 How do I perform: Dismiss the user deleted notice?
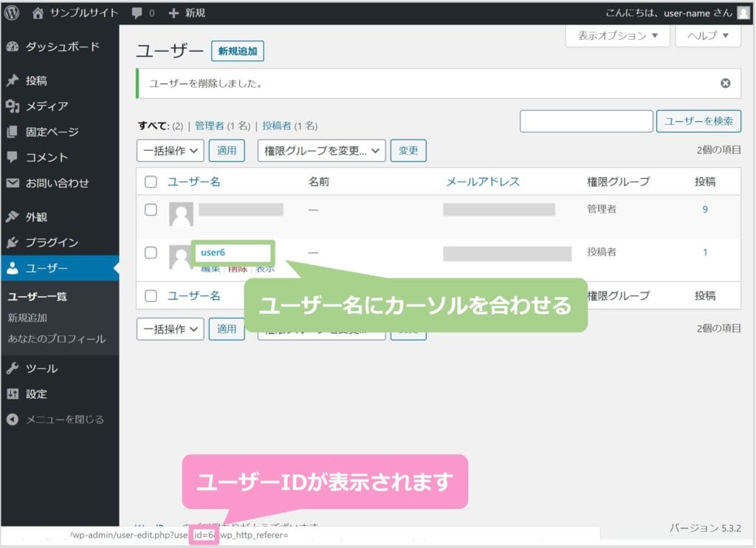pos(725,83)
